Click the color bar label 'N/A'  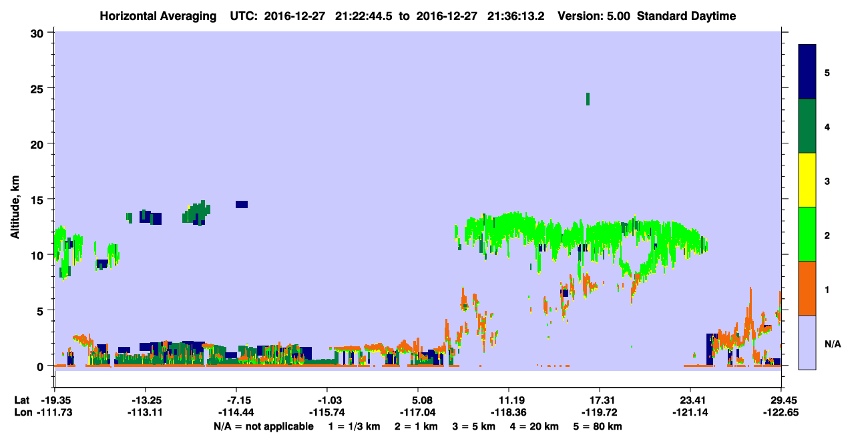point(833,344)
